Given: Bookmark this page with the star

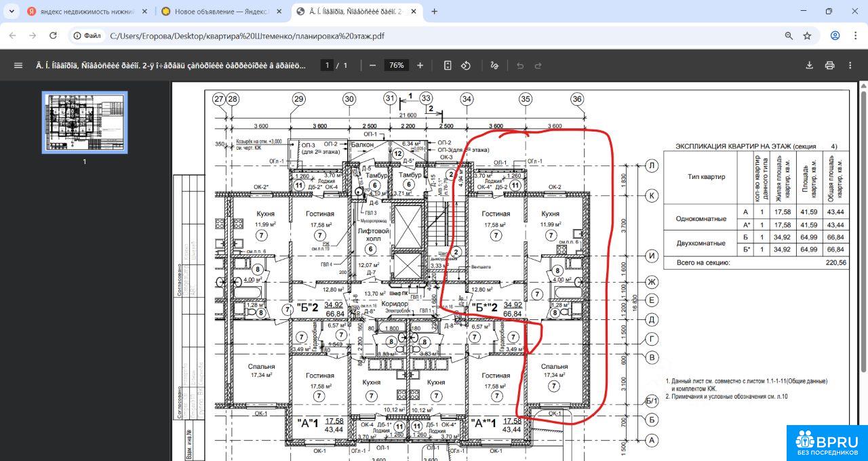Looking at the screenshot, I should click(807, 35).
